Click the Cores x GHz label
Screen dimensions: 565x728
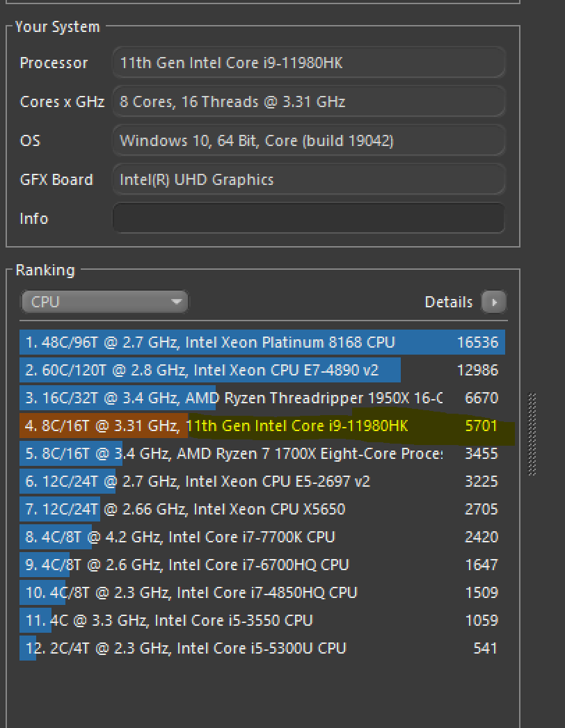point(62,102)
